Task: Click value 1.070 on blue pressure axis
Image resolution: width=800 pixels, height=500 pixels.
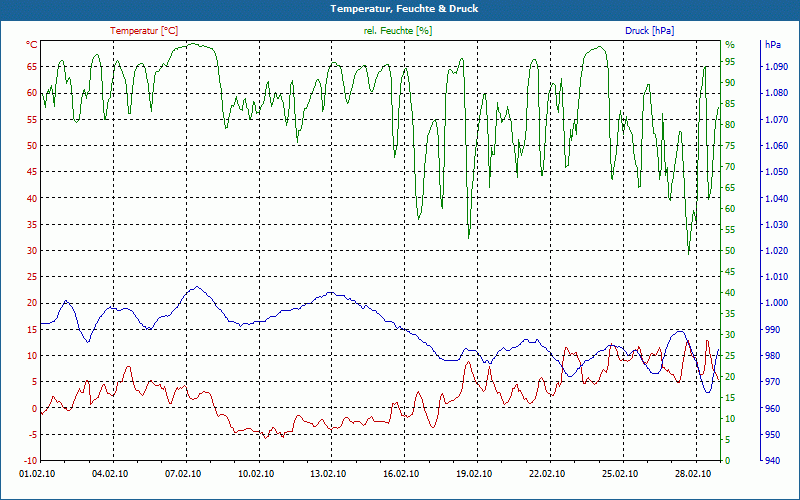Action: [776, 119]
